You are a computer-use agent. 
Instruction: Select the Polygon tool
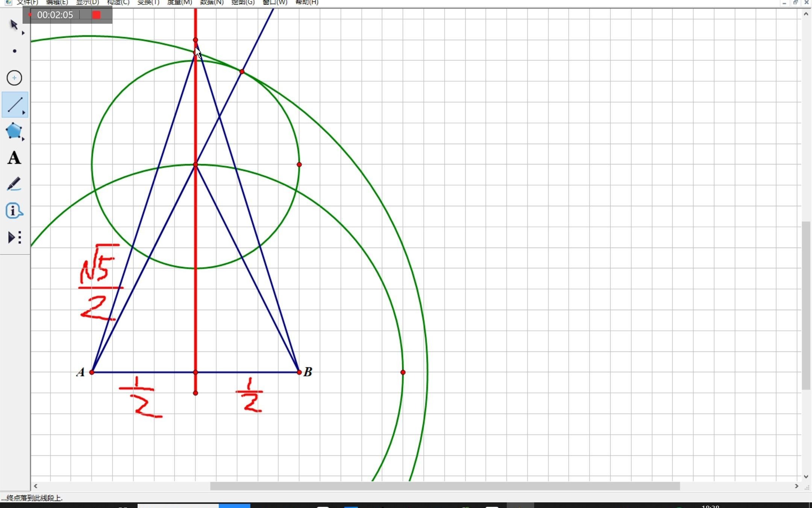14,131
